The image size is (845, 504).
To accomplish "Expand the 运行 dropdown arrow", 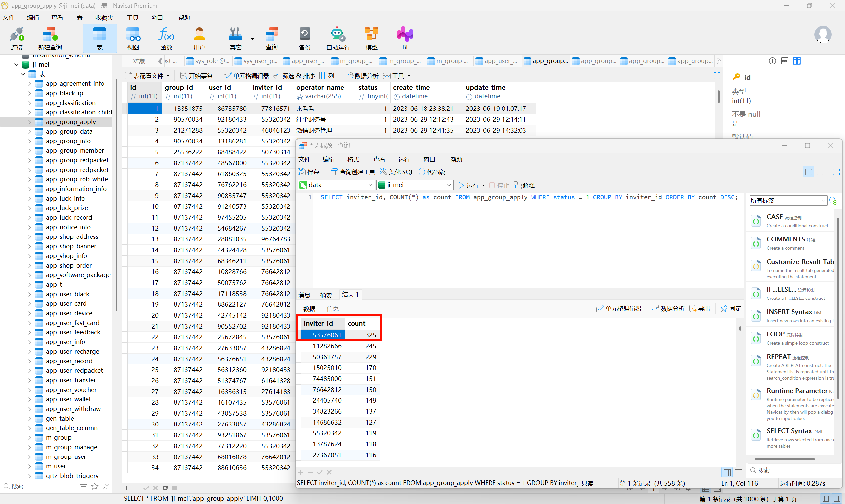I will coord(483,185).
